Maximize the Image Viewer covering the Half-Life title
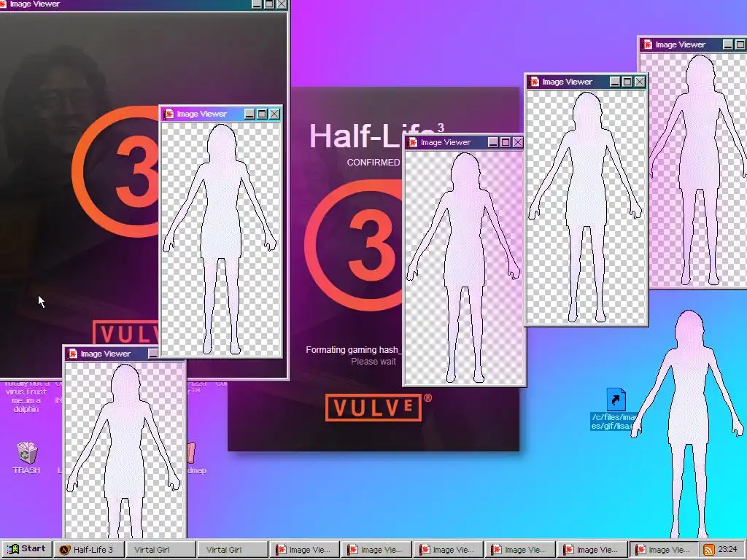Viewport: 747px width, 560px height. point(506,142)
